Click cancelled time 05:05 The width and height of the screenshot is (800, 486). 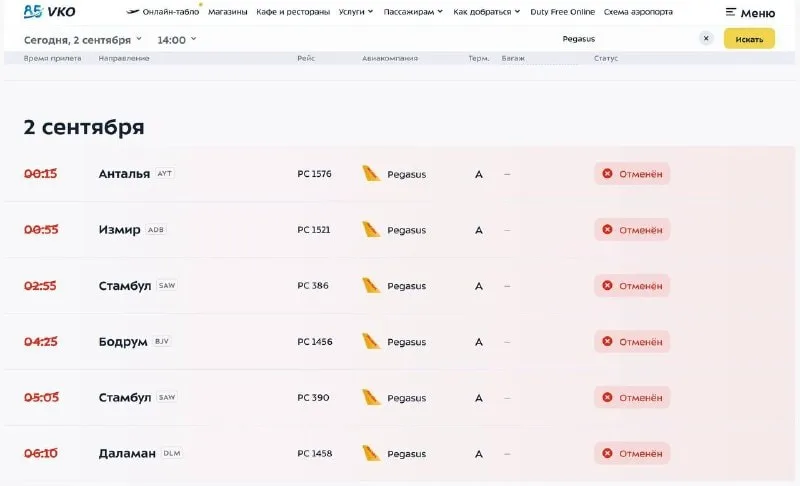41,397
